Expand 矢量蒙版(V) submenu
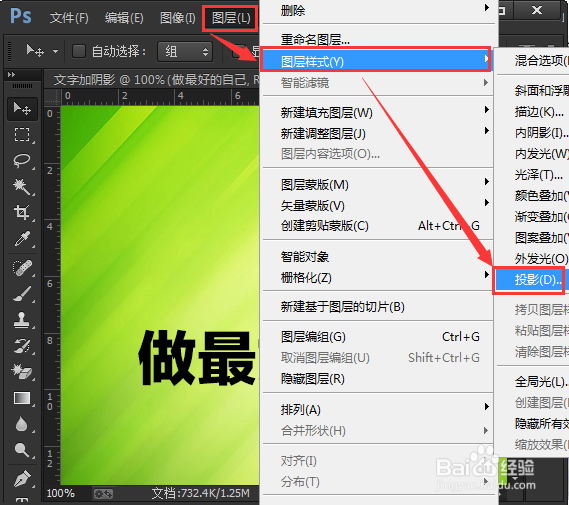569x505 pixels. tap(377, 205)
